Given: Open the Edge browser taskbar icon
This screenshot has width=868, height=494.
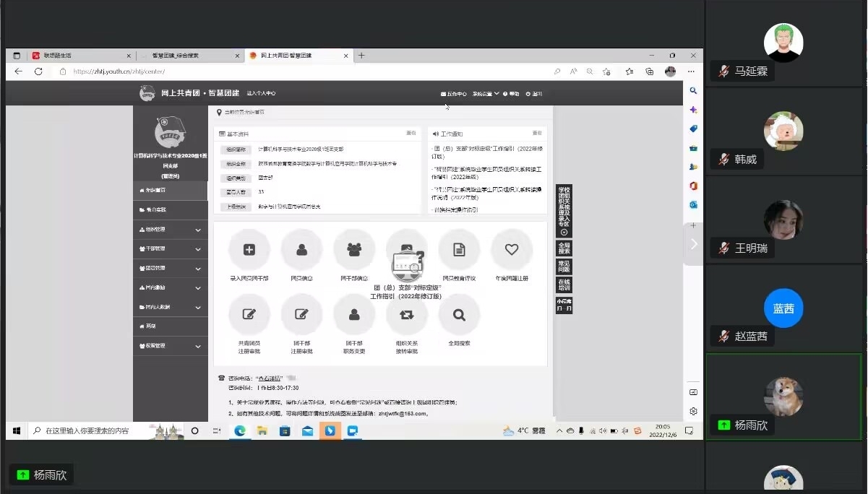Looking at the screenshot, I should 239,430.
